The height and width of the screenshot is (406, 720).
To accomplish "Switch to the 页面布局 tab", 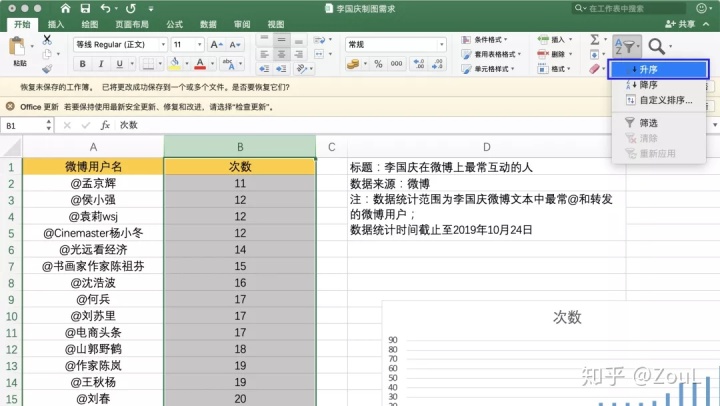I will 132,24.
